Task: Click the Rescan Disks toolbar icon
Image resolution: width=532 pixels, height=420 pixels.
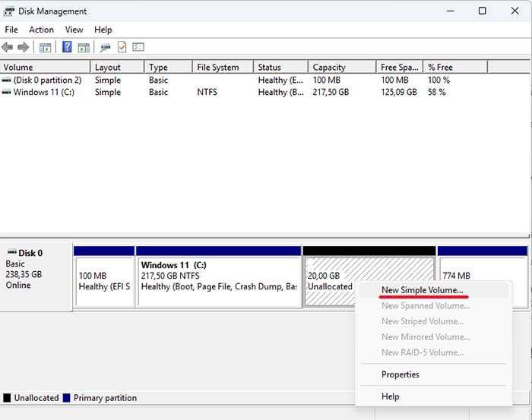Action: (105, 47)
